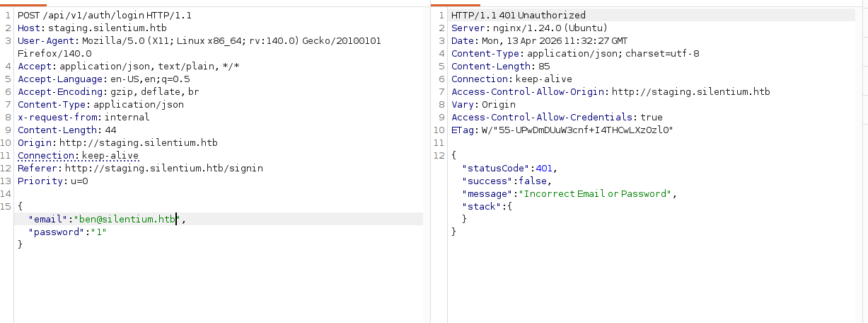
Task: Click the request 'Origin' header name on line 10
Action: tap(36, 142)
